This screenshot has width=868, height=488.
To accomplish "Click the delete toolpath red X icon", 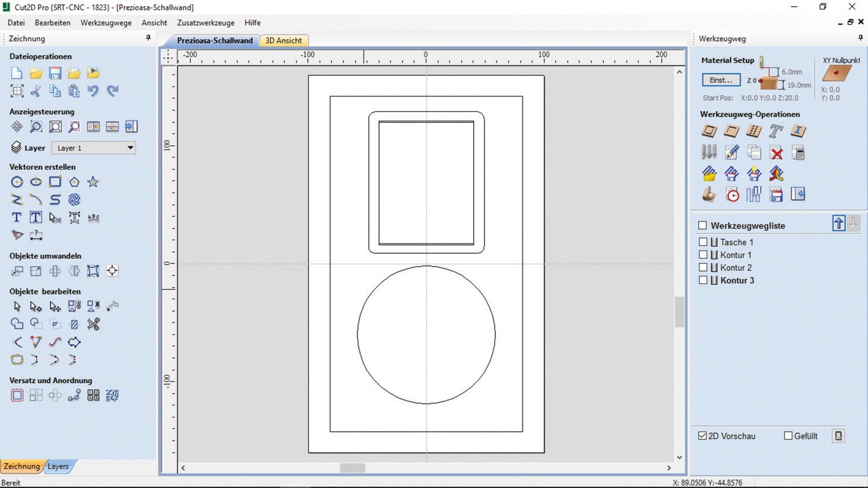I will click(776, 153).
